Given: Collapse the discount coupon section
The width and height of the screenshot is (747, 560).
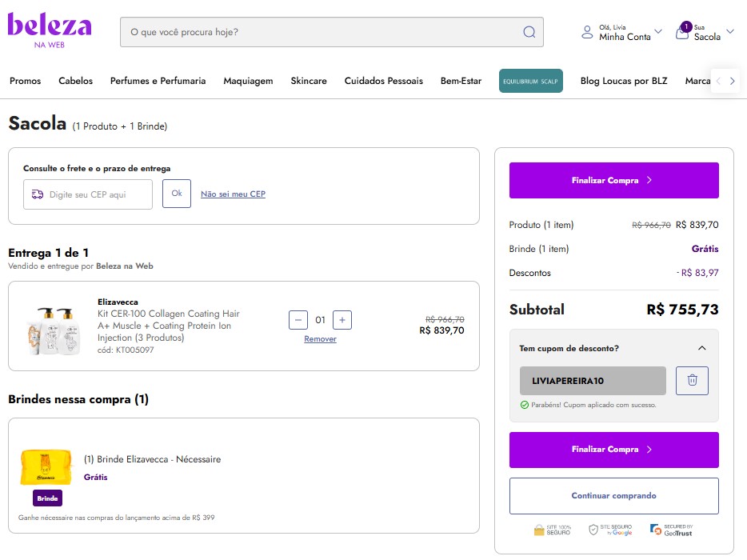Looking at the screenshot, I should (701, 348).
